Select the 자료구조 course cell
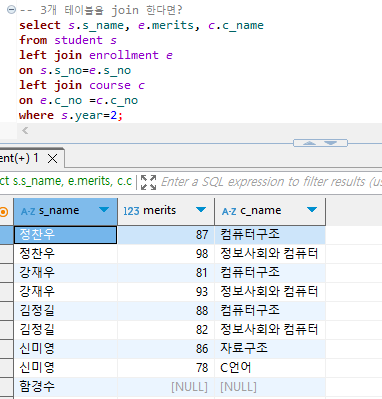Viewport: 382px width, 399px height. point(270,349)
